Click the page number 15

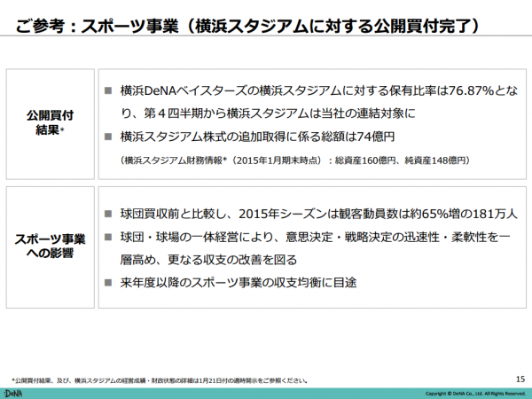click(x=520, y=379)
